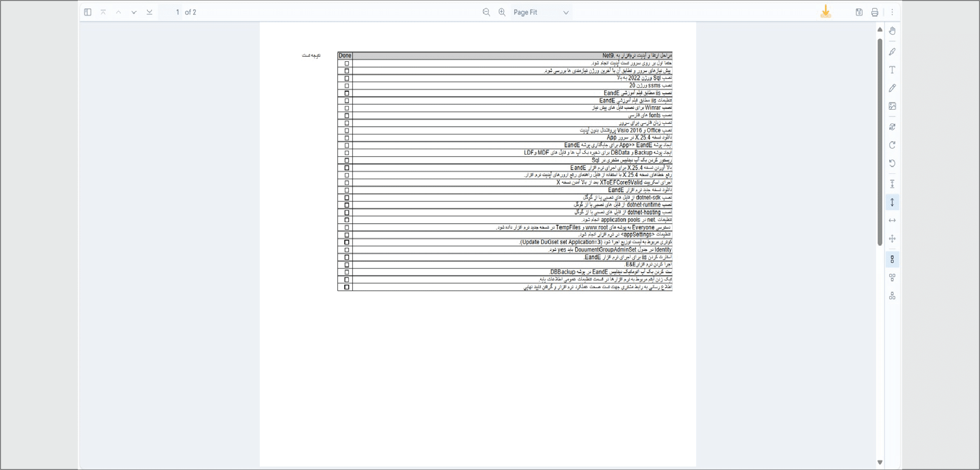Toggle the sidebar panel icon
Screen dimensions: 980x470
coord(88,12)
